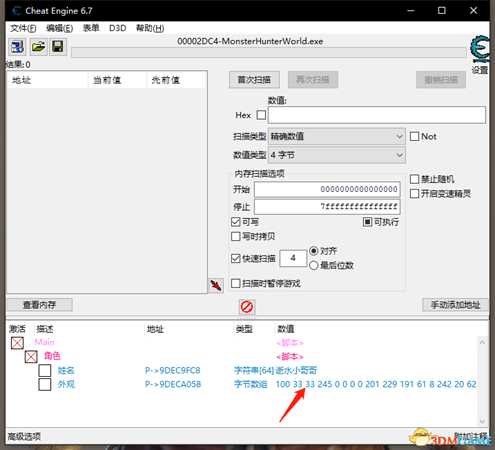Toggle the 角色 script activation box
495x450 pixels.
[31, 357]
